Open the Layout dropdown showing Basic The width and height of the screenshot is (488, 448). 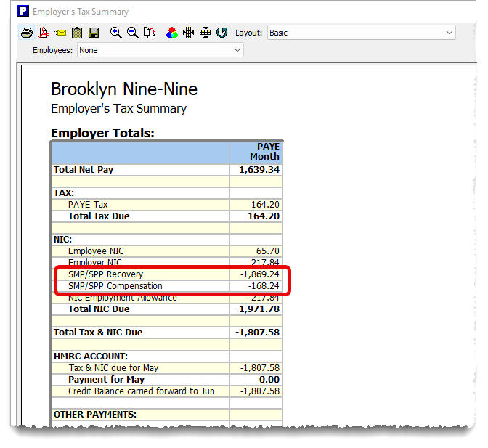[x=362, y=33]
